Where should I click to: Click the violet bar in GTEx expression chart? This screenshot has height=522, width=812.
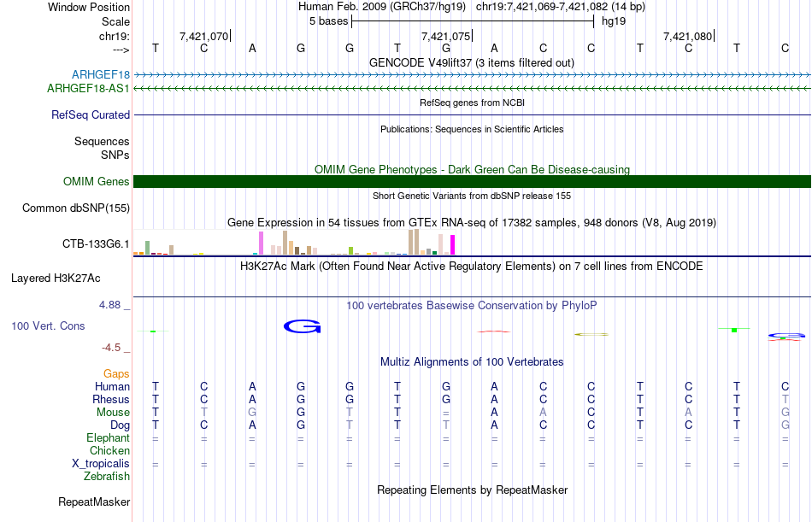(x=262, y=243)
